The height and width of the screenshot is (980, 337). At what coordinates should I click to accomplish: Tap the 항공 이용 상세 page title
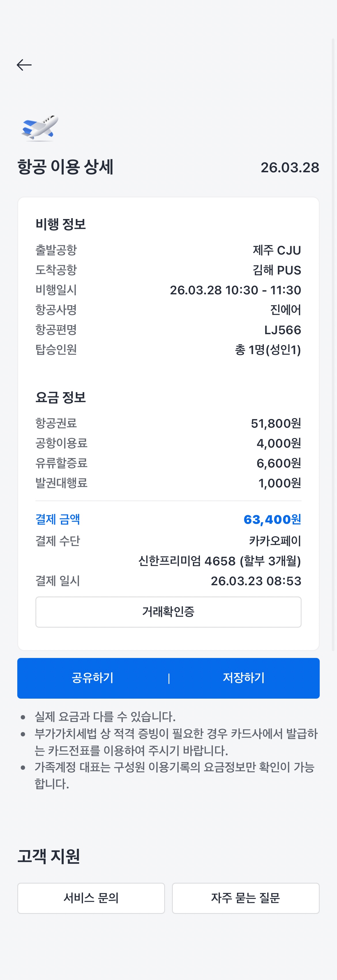click(65, 167)
